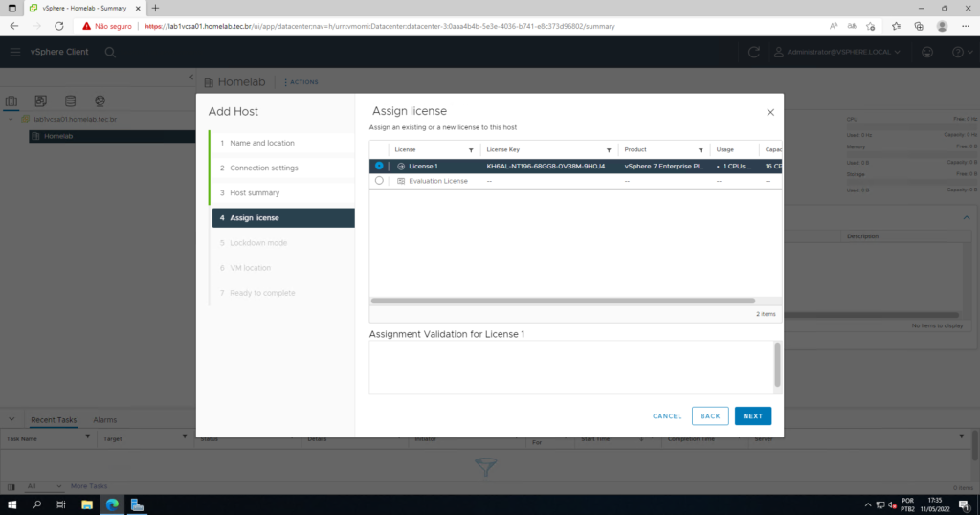Open the vSphere Client search
980x515 pixels.
pyautogui.click(x=110, y=52)
